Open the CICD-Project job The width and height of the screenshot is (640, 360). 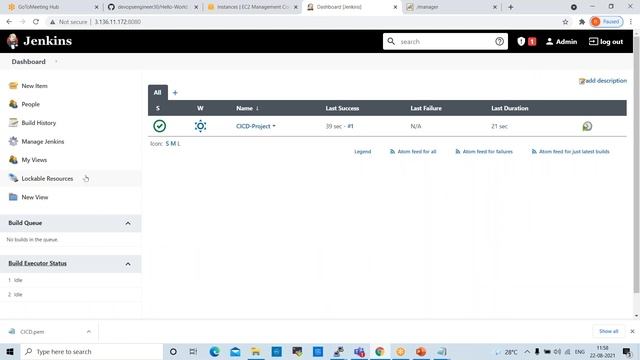point(253,126)
